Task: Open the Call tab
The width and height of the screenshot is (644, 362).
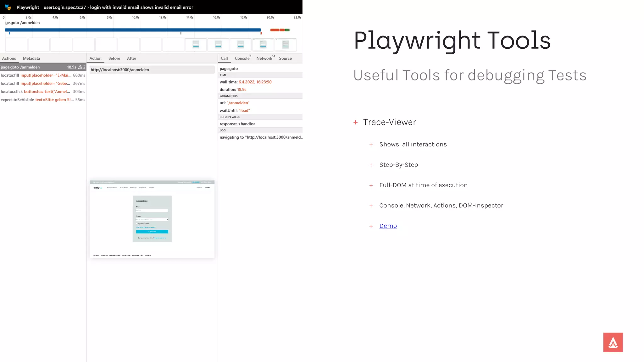Action: (x=224, y=58)
